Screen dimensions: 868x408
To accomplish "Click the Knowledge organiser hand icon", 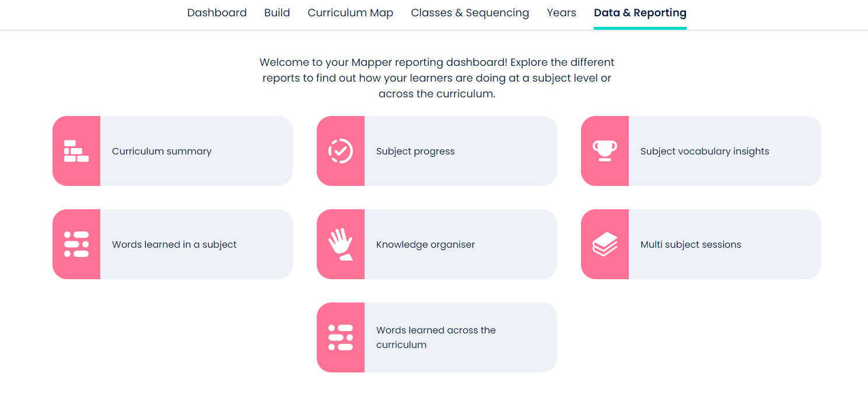I will (x=341, y=244).
